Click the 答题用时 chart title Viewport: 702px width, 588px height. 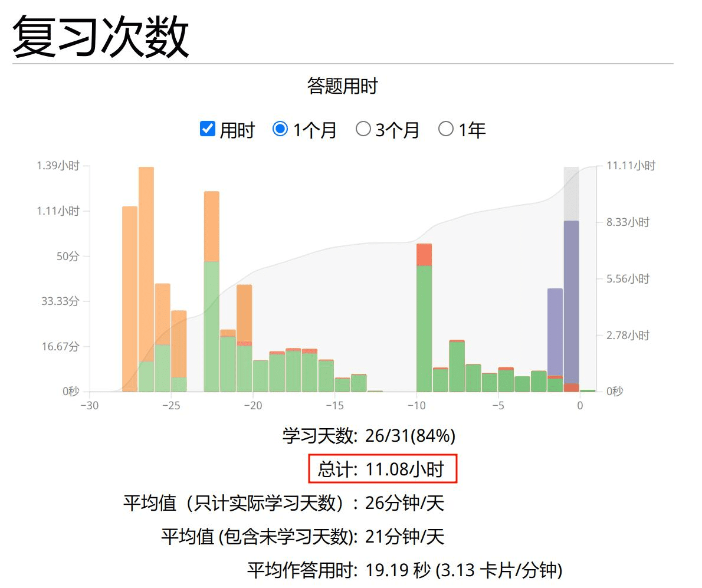343,86
